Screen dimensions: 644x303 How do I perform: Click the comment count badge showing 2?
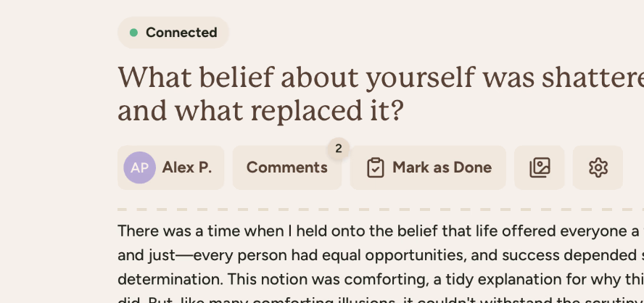[x=338, y=148]
